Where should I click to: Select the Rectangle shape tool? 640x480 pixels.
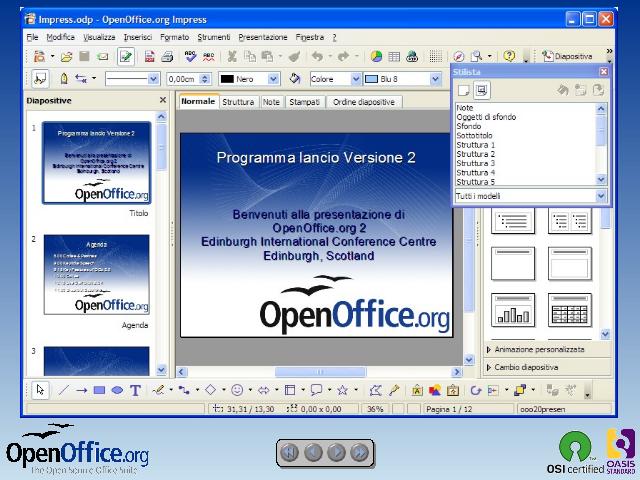point(99,390)
